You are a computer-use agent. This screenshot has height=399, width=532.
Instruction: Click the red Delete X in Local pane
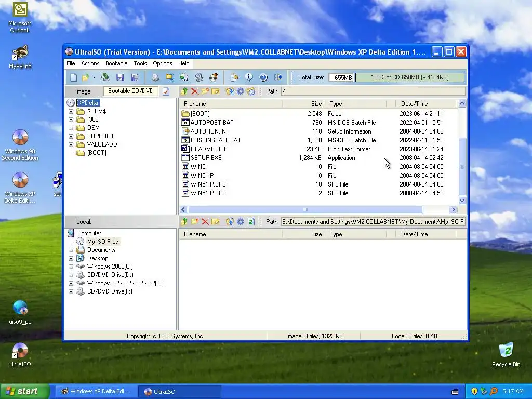click(x=205, y=221)
